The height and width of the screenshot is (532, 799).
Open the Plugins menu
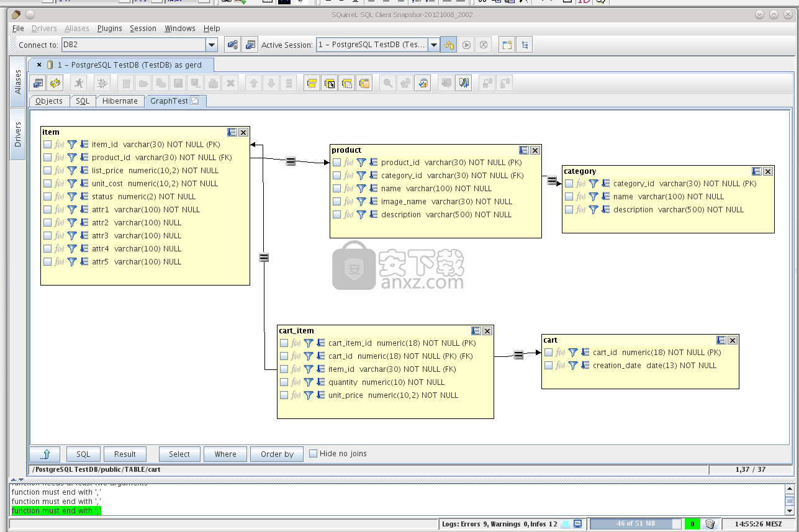110,28
